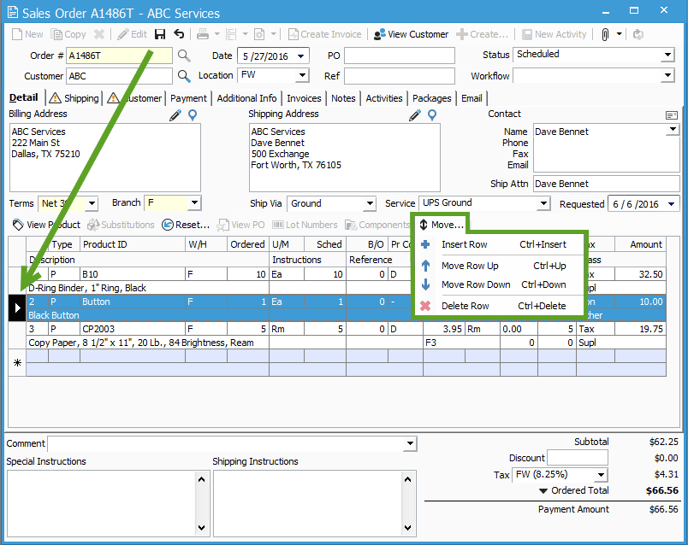Click the refresh icon at toolbar end

tap(638, 34)
